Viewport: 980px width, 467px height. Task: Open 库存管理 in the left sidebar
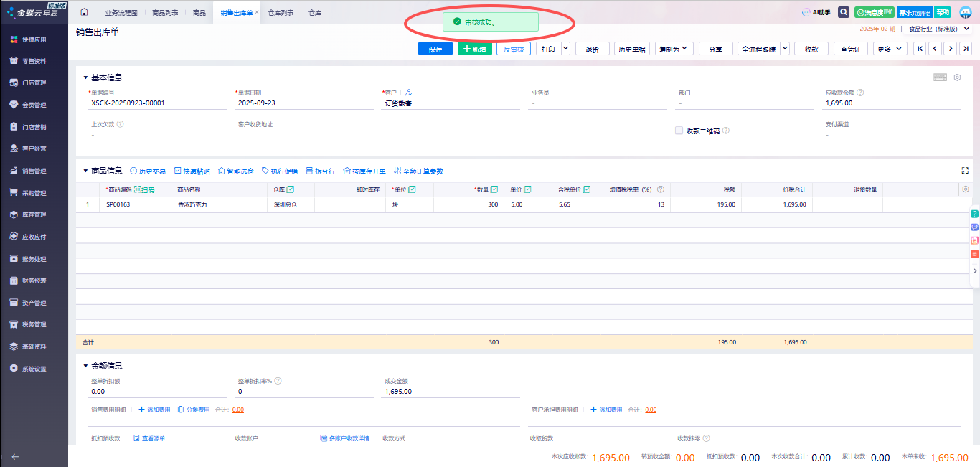click(34, 214)
